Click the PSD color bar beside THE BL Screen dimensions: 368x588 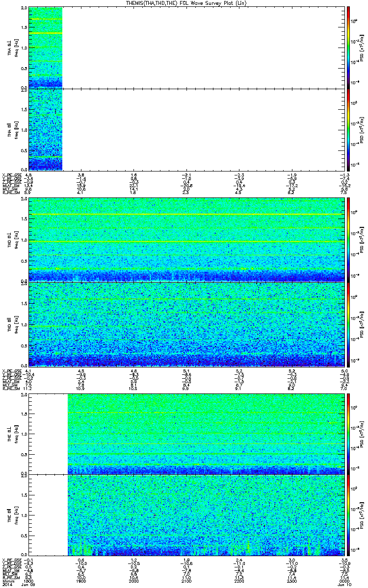349,434
